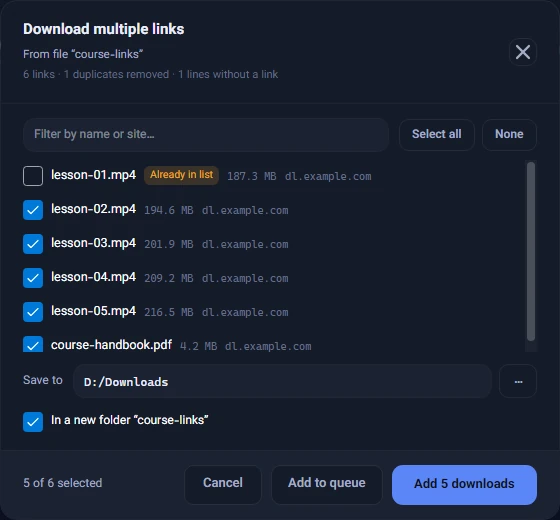Image resolution: width=560 pixels, height=520 pixels.
Task: Click the lesson-05.mp4 file name
Action: 93,311
